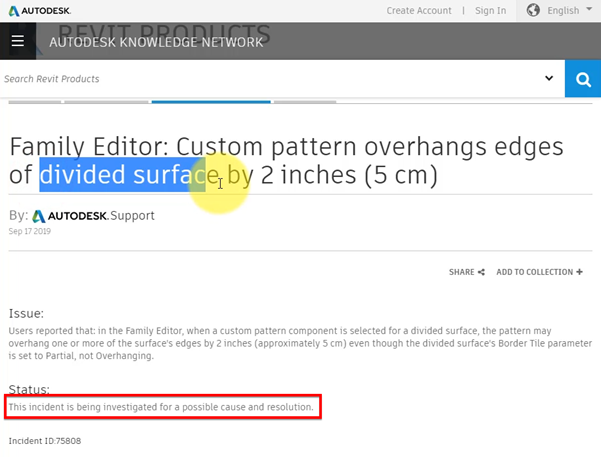Click the Create Account link
This screenshot has width=601, height=457.
coord(419,11)
